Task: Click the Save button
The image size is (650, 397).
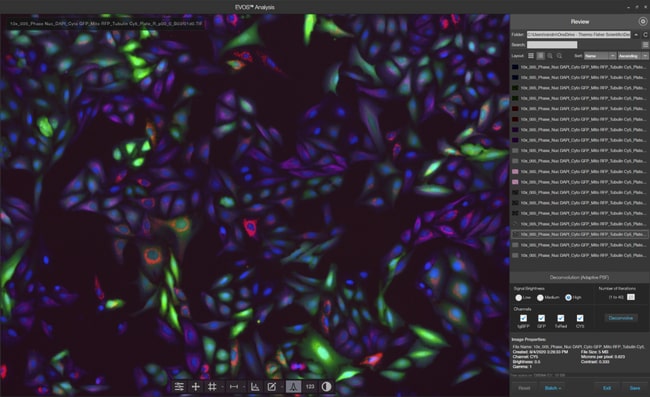Action: [635, 388]
